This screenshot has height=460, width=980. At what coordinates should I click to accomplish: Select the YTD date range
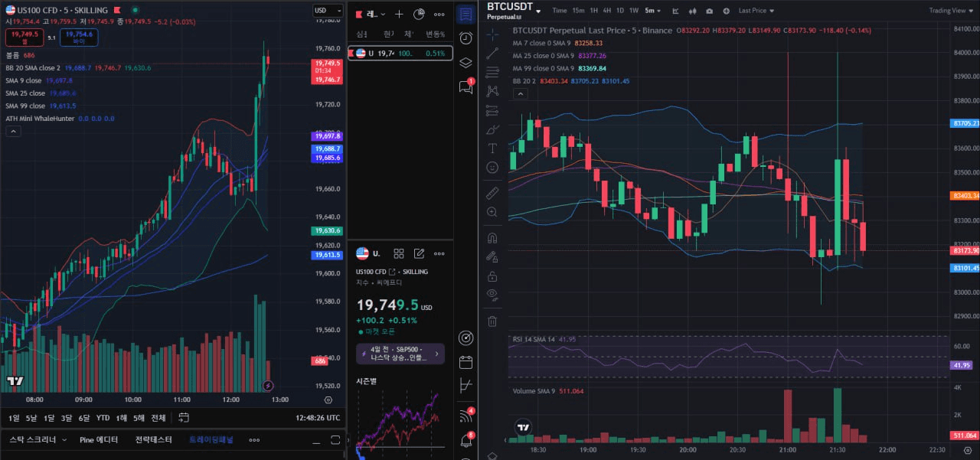pos(102,418)
